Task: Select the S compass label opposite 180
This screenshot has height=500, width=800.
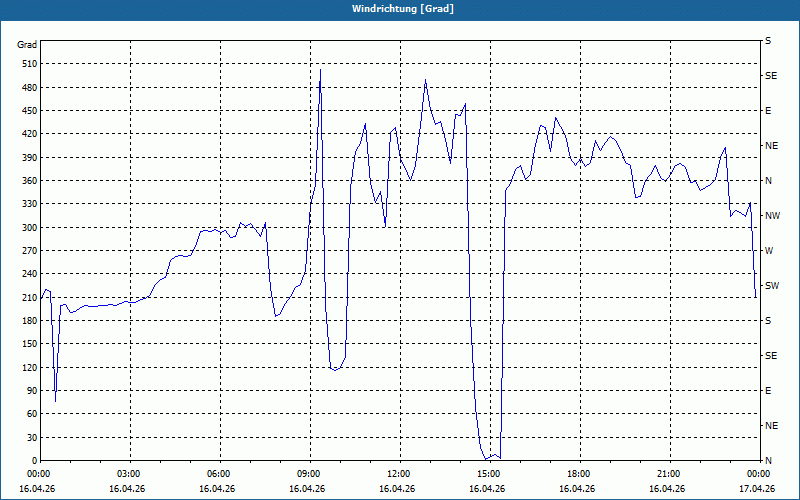Action: [x=768, y=321]
